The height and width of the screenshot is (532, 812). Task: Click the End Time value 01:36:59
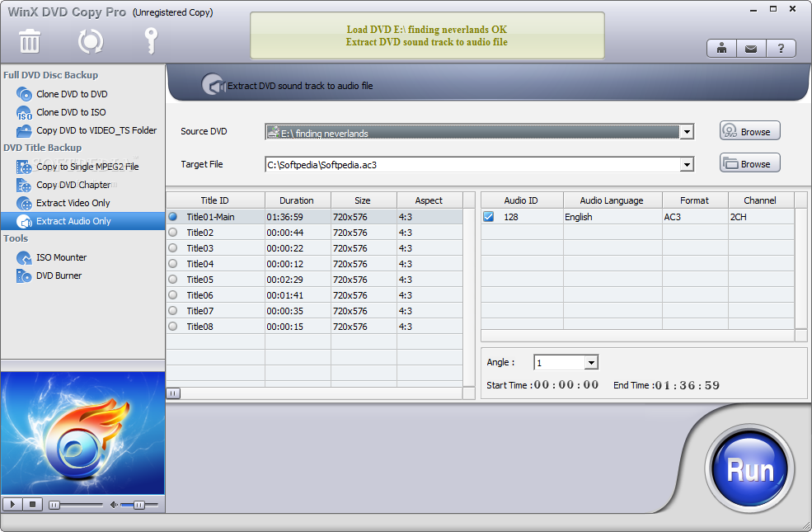pos(688,385)
